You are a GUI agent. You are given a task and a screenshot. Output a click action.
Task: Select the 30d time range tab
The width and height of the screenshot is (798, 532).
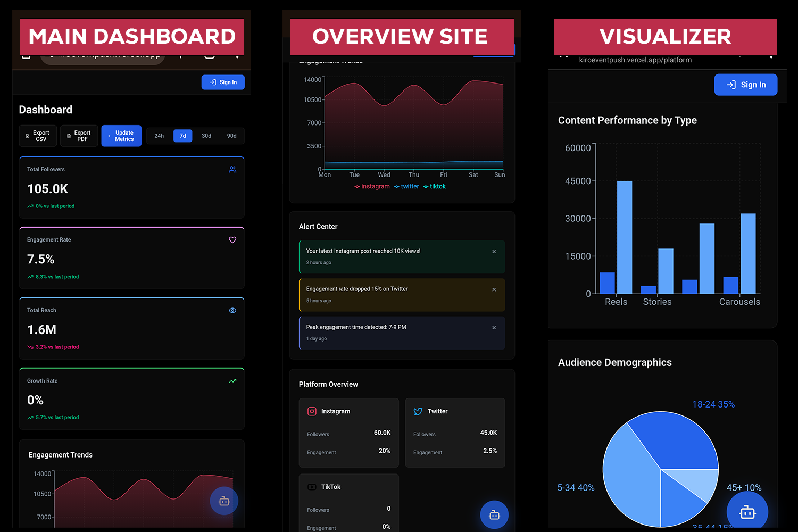206,136
